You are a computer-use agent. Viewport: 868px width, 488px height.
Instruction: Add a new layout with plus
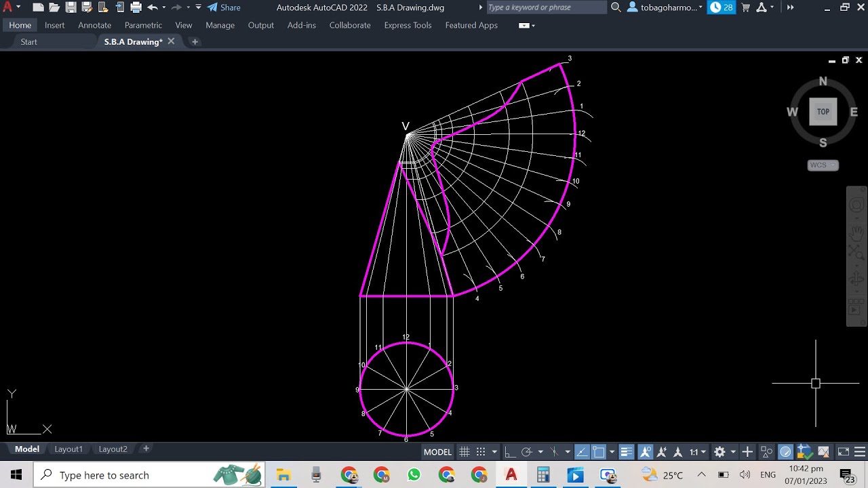pyautogui.click(x=146, y=449)
